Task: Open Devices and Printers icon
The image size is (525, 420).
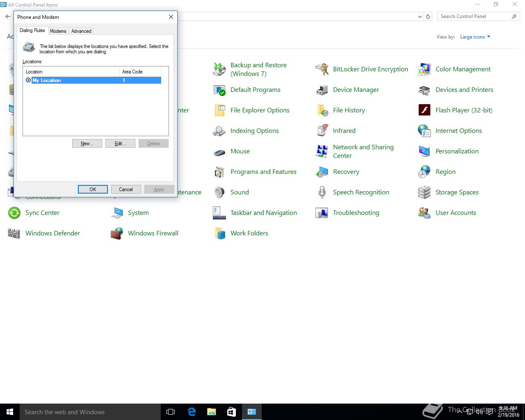Action: (x=425, y=90)
